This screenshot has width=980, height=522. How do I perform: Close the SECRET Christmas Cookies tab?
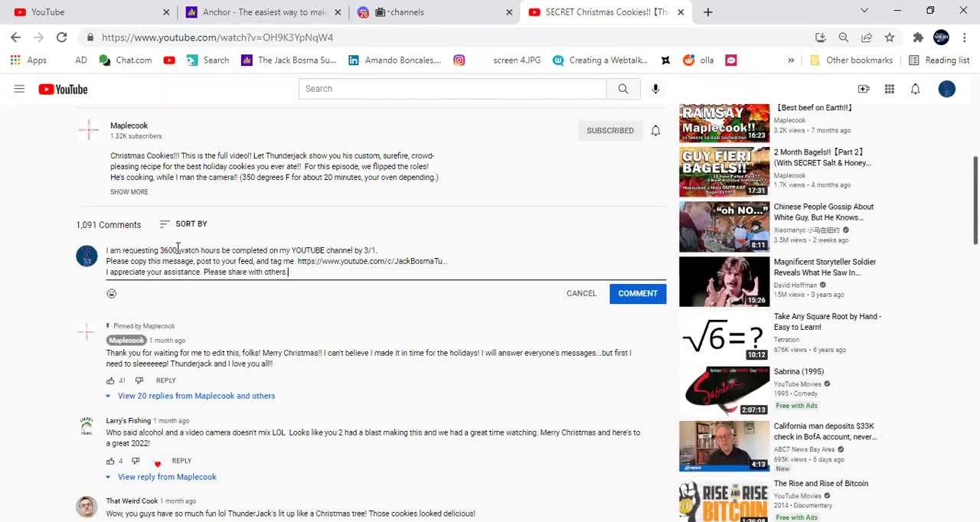pyautogui.click(x=681, y=12)
